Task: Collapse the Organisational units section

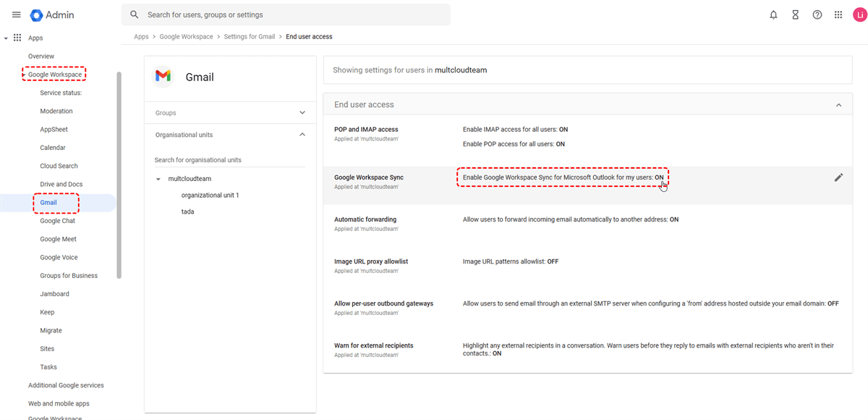Action: point(302,135)
